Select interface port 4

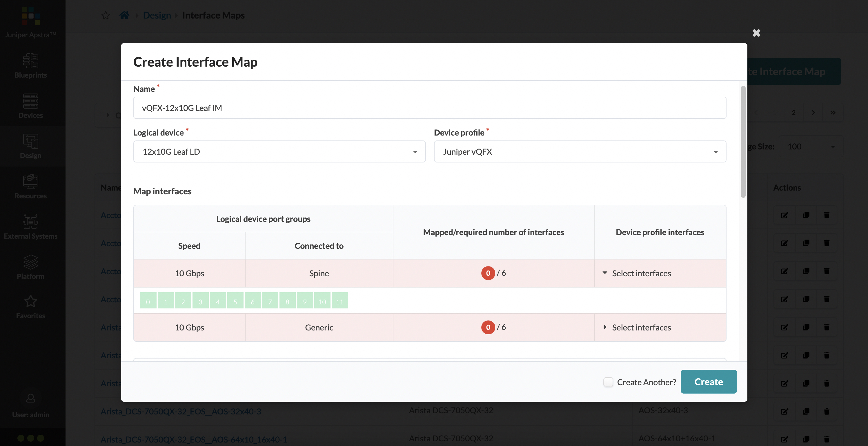point(218,301)
